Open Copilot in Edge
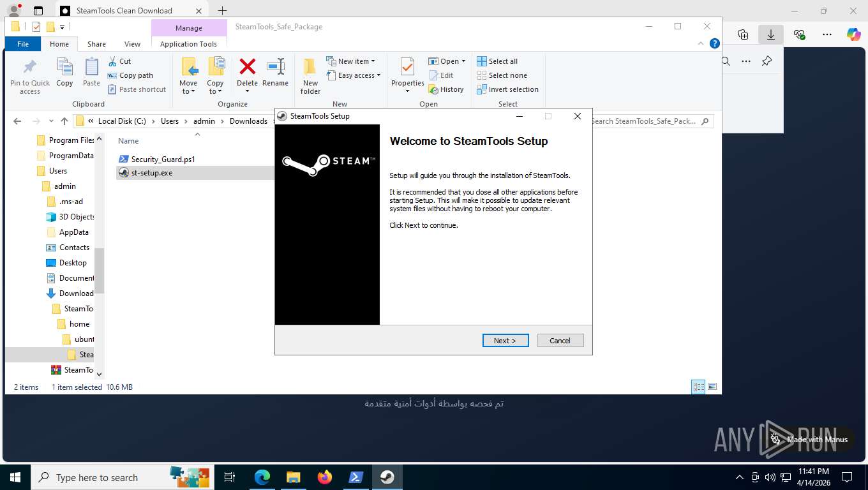This screenshot has width=868, height=490. [x=853, y=34]
